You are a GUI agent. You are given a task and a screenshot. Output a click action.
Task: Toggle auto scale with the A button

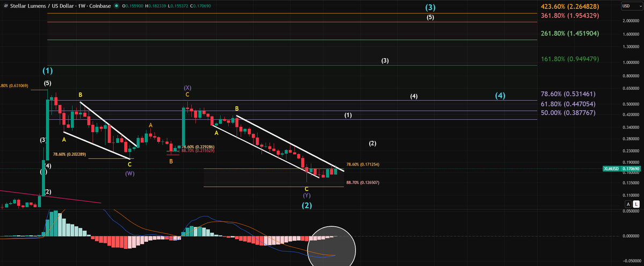[628, 204]
